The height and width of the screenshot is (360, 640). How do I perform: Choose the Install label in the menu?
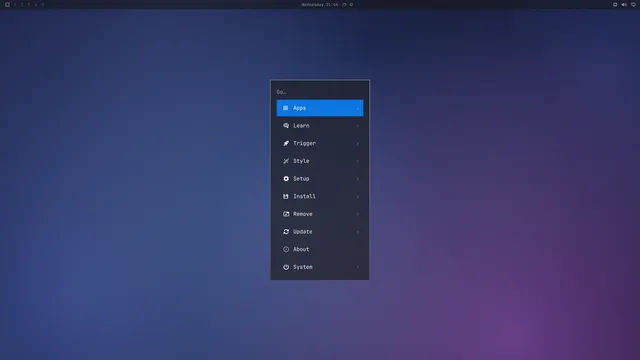coord(304,196)
